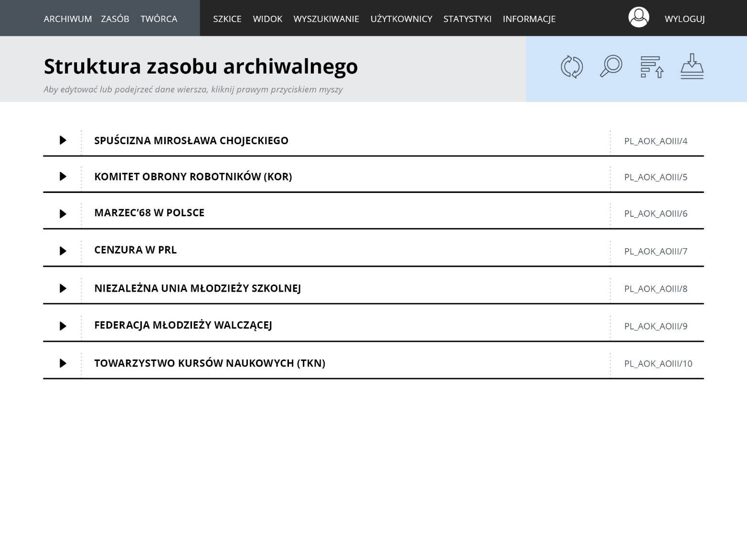Select the Marzec'68 w Polsce title
The width and height of the screenshot is (747, 560).
pos(149,213)
